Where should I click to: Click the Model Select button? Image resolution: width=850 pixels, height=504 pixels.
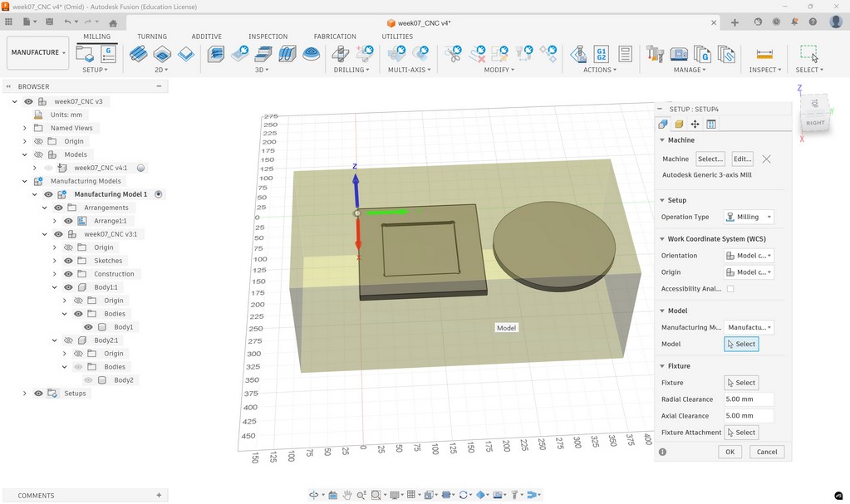click(740, 343)
